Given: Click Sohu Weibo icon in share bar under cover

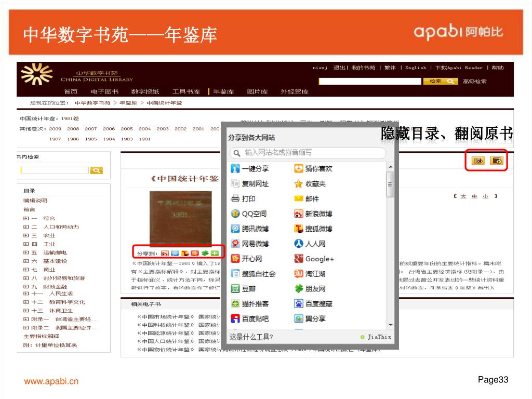Looking at the screenshot, I should tap(184, 253).
